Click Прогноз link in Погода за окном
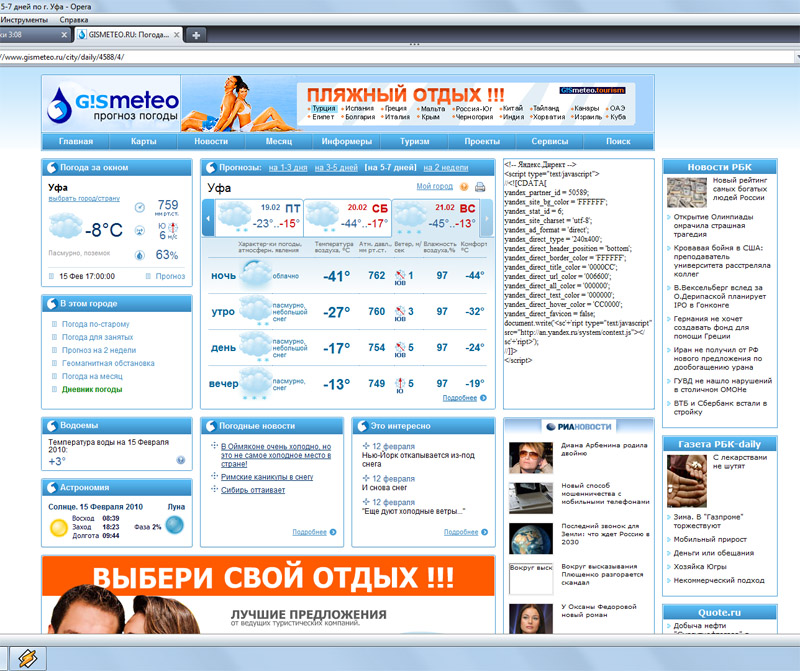This screenshot has width=800, height=671. 170,276
